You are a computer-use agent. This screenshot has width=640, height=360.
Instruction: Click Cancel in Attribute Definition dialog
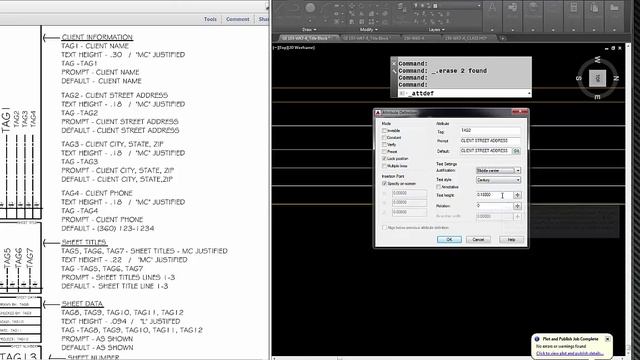pyautogui.click(x=478, y=240)
